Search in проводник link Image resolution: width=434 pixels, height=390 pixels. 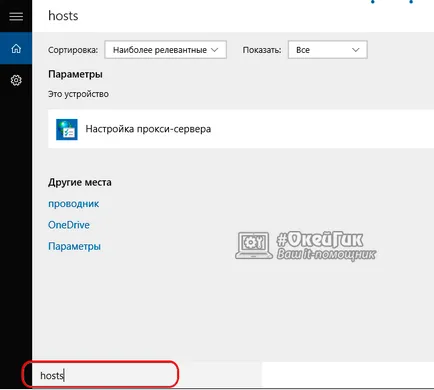coord(73,204)
